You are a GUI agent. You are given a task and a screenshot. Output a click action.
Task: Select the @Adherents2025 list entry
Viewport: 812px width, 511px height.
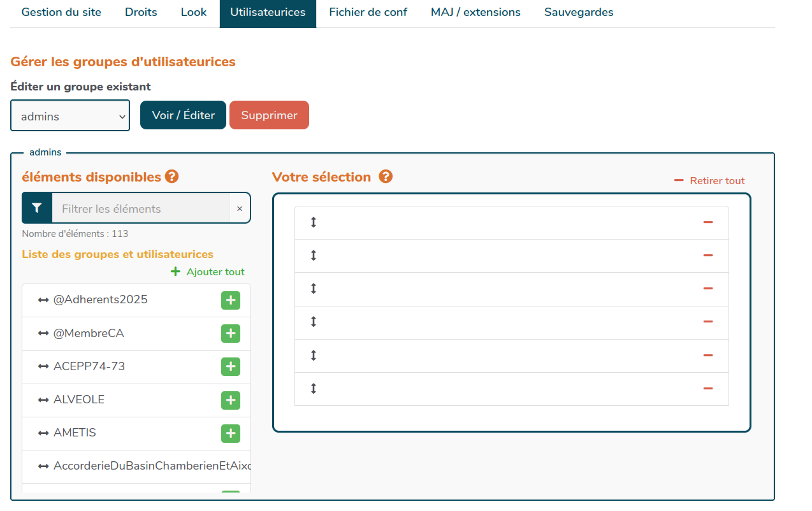pos(136,300)
